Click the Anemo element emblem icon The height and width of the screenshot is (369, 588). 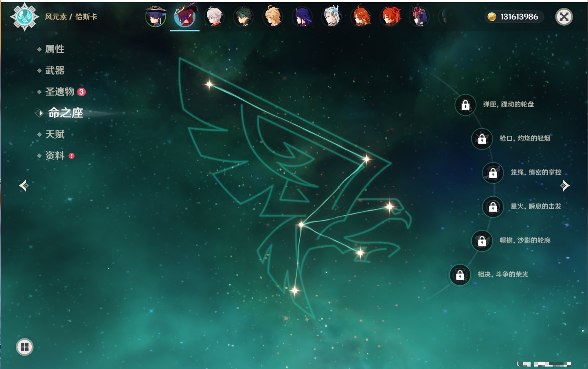tap(24, 17)
